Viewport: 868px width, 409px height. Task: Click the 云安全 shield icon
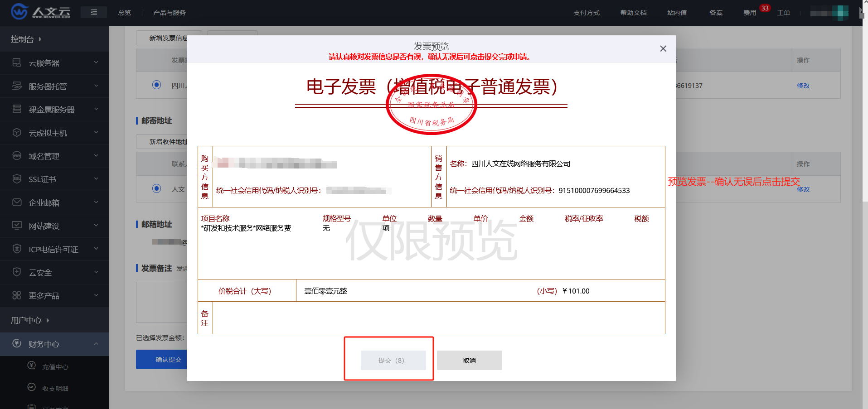tap(17, 272)
